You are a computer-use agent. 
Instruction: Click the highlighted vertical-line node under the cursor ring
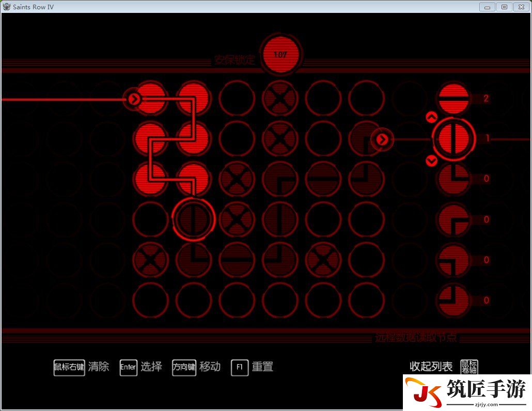[x=194, y=220]
